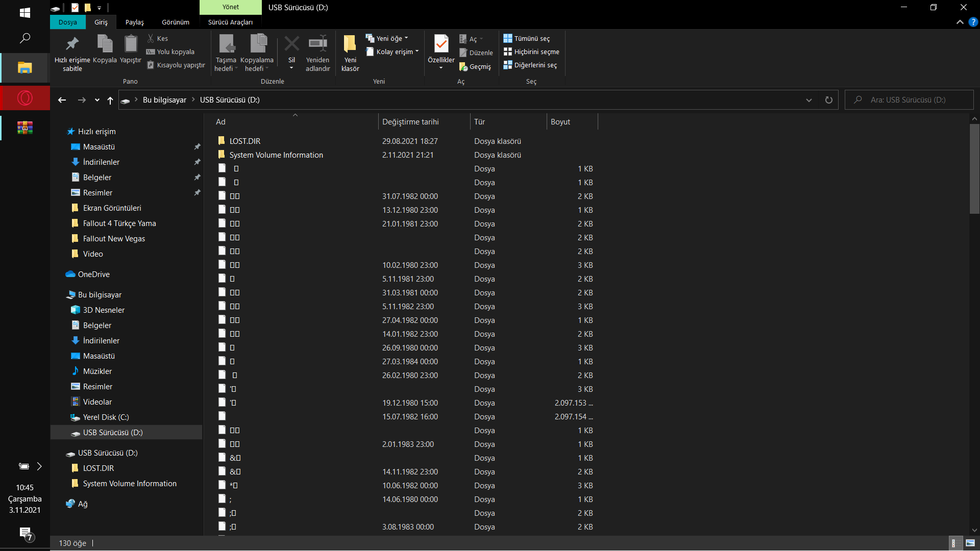Click the Yeniden adlandır rename icon

tap(317, 44)
